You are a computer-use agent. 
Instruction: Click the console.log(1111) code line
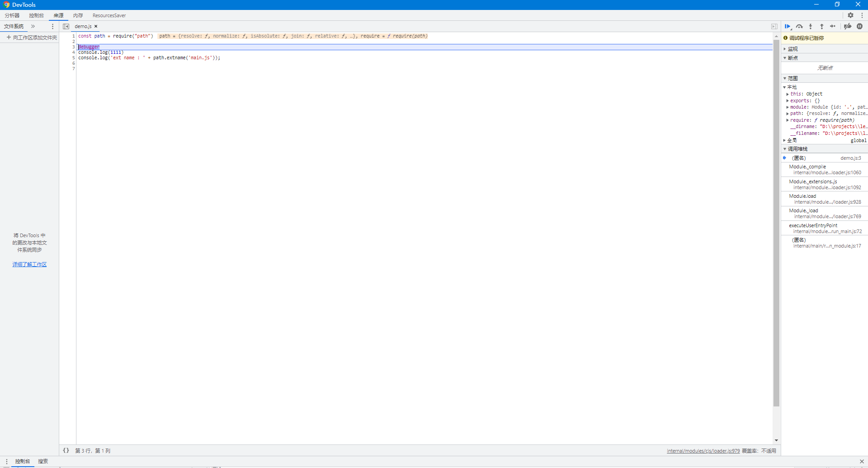[x=101, y=52]
